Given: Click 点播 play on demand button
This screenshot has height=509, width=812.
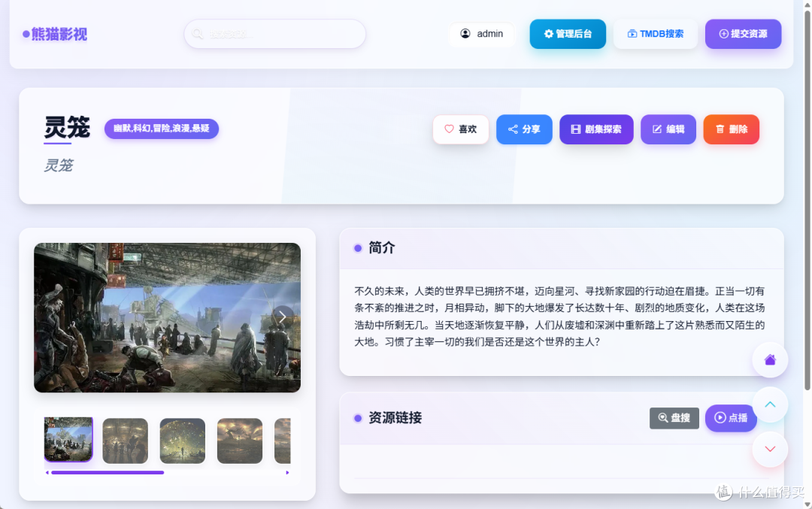Looking at the screenshot, I should 731,418.
